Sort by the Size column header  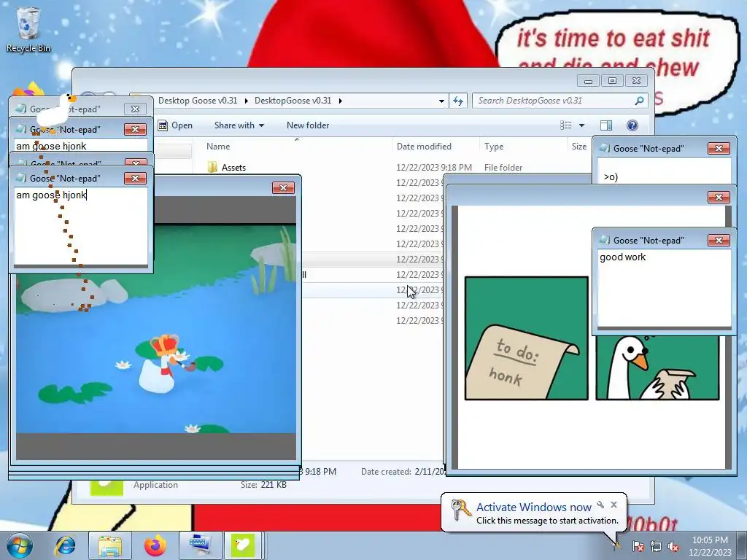tap(578, 146)
